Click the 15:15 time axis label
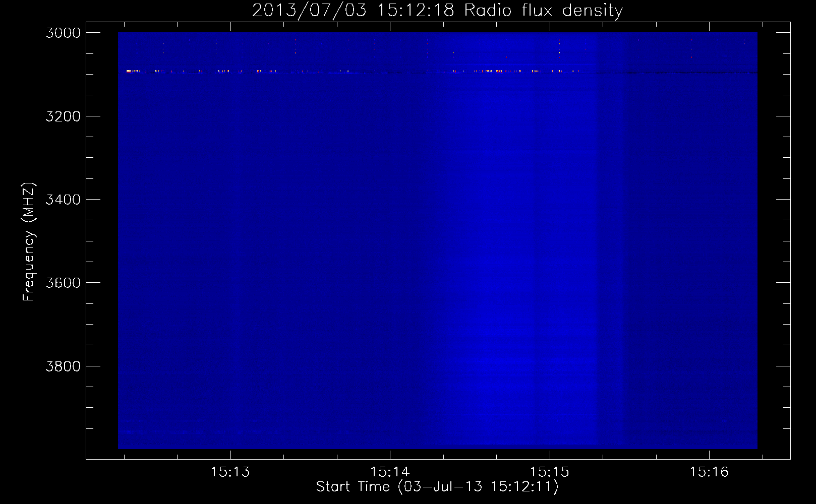This screenshot has width=816, height=504. click(x=550, y=472)
